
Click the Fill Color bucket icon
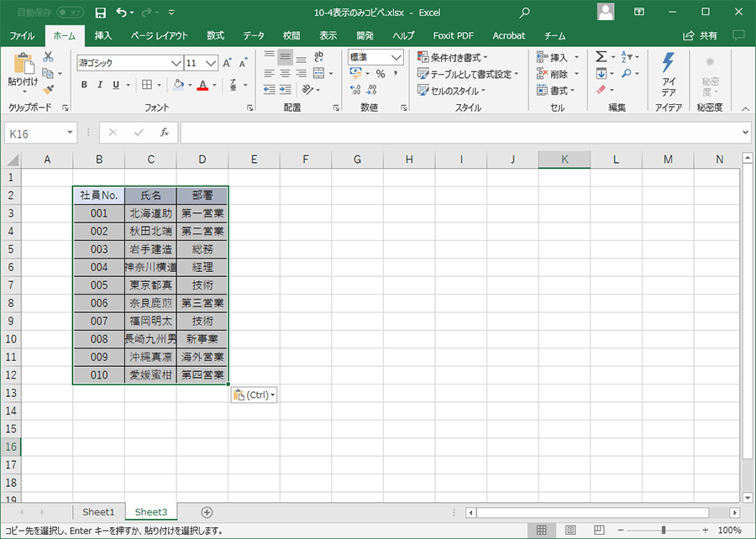178,85
